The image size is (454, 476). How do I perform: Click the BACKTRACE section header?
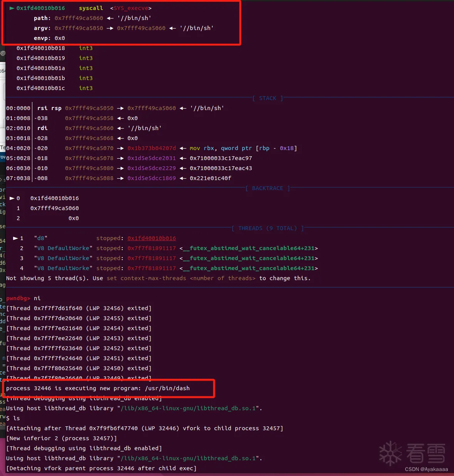click(x=268, y=188)
